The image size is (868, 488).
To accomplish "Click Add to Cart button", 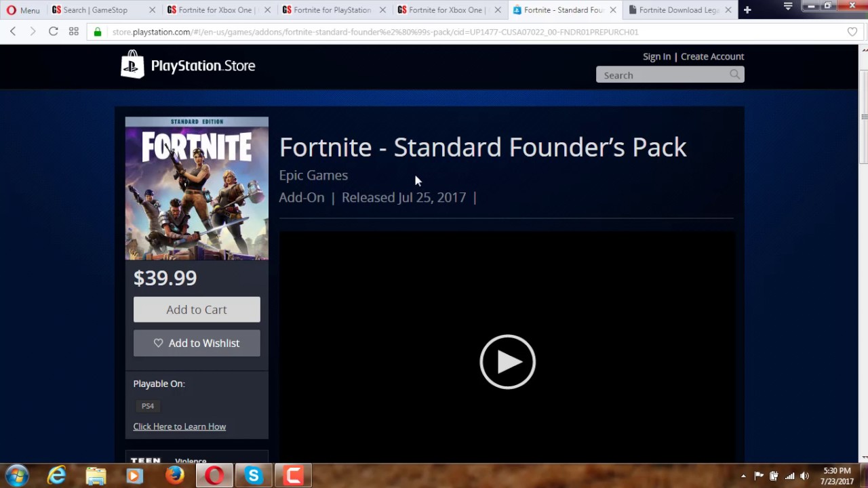I will click(x=197, y=310).
